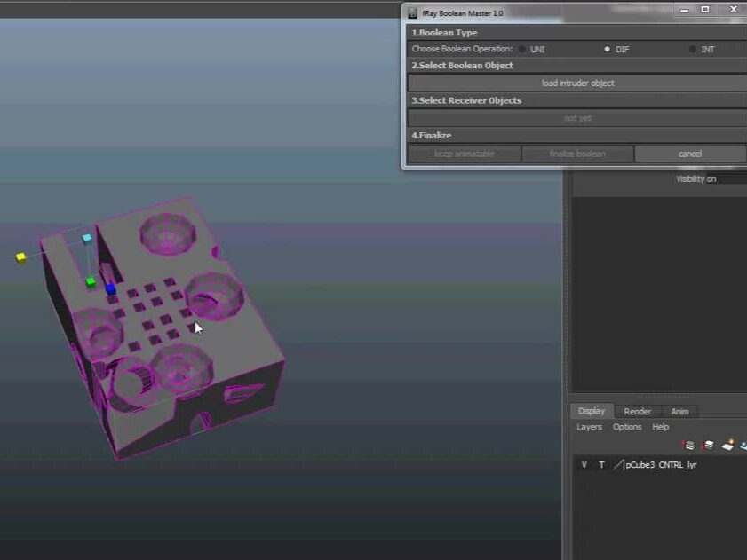
Task: Click the 'not yet' receiver objects button
Action: pos(577,118)
